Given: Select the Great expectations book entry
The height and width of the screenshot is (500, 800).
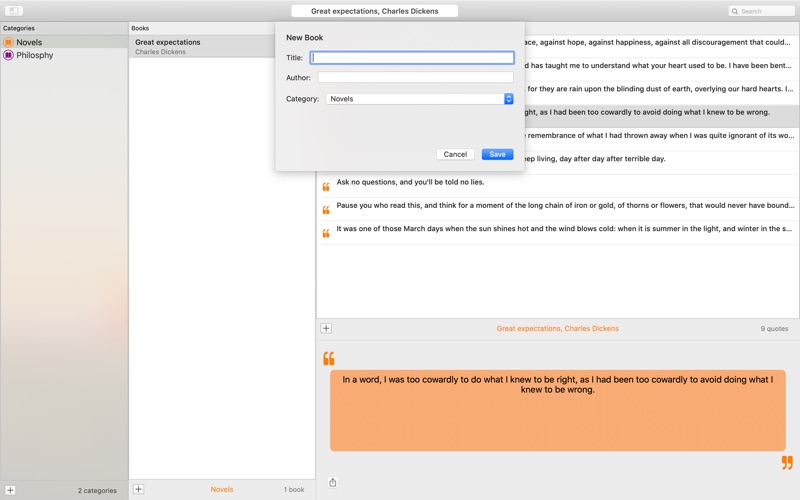Looking at the screenshot, I should pos(190,46).
